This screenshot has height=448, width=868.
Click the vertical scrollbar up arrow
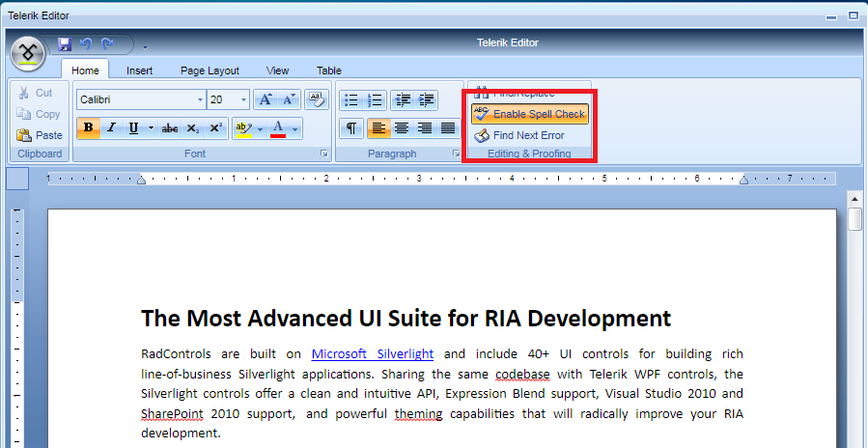(854, 199)
